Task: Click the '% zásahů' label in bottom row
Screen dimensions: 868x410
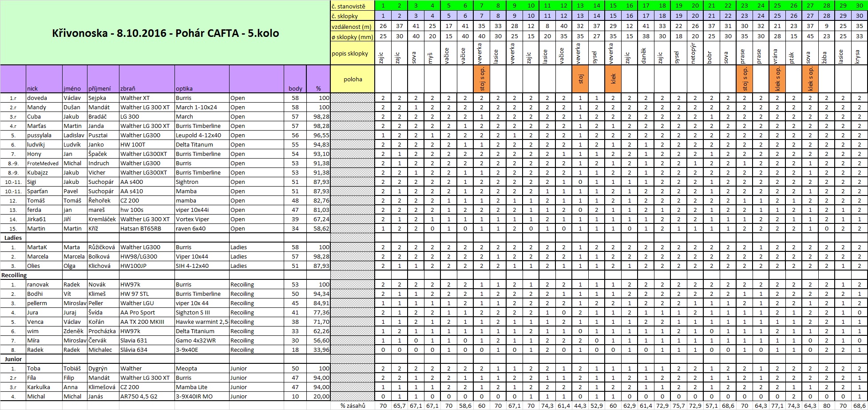Action: tap(353, 406)
